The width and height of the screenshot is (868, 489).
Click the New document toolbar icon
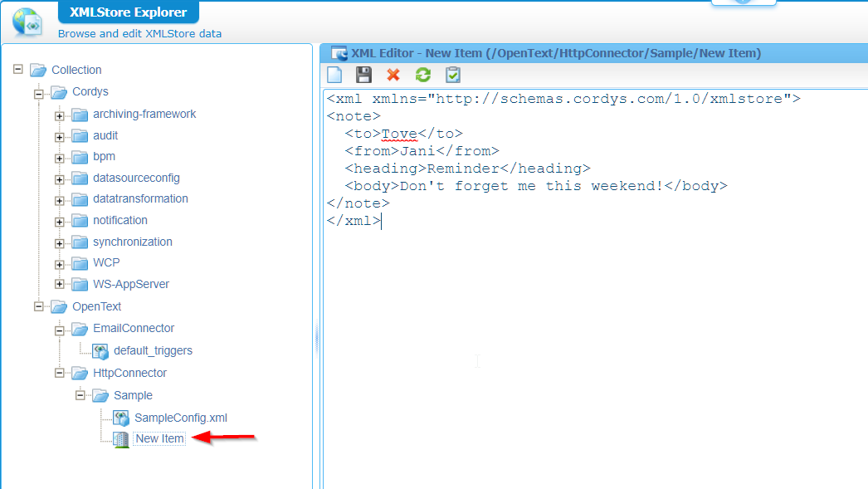coord(334,75)
